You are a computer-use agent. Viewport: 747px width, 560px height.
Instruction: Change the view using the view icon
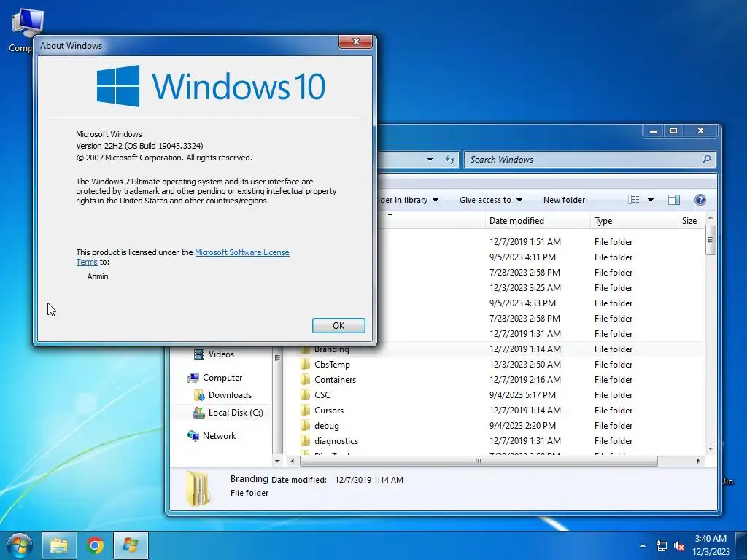634,200
